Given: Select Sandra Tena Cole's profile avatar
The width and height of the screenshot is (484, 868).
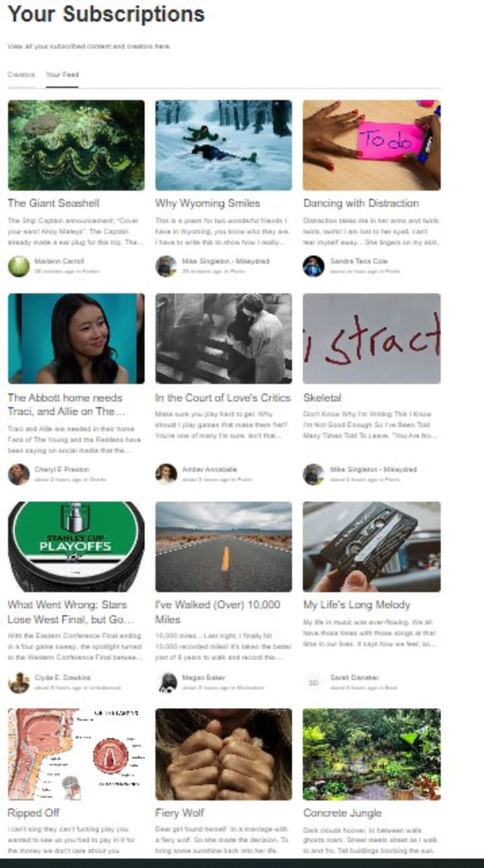Looking at the screenshot, I should 313,266.
